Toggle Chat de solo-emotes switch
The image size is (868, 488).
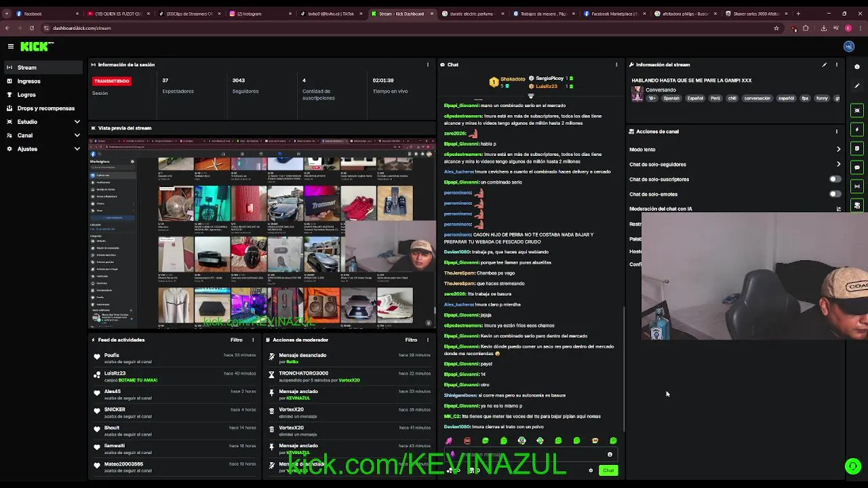click(835, 194)
